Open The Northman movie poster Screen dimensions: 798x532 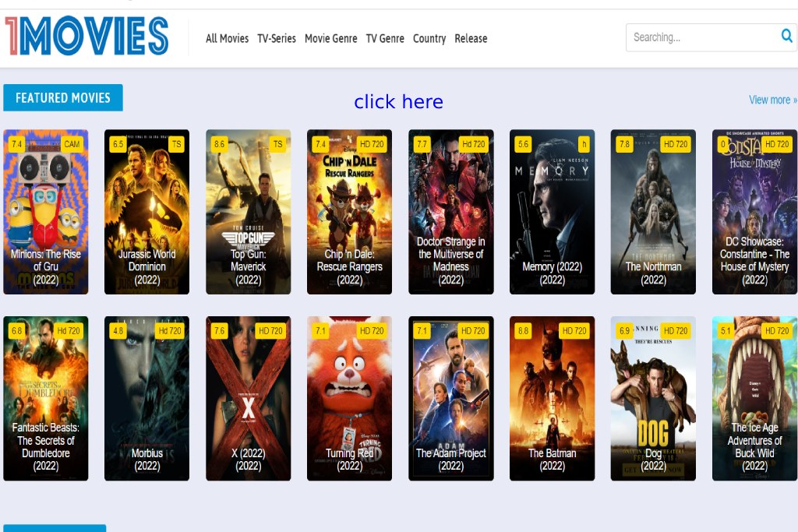tap(654, 212)
